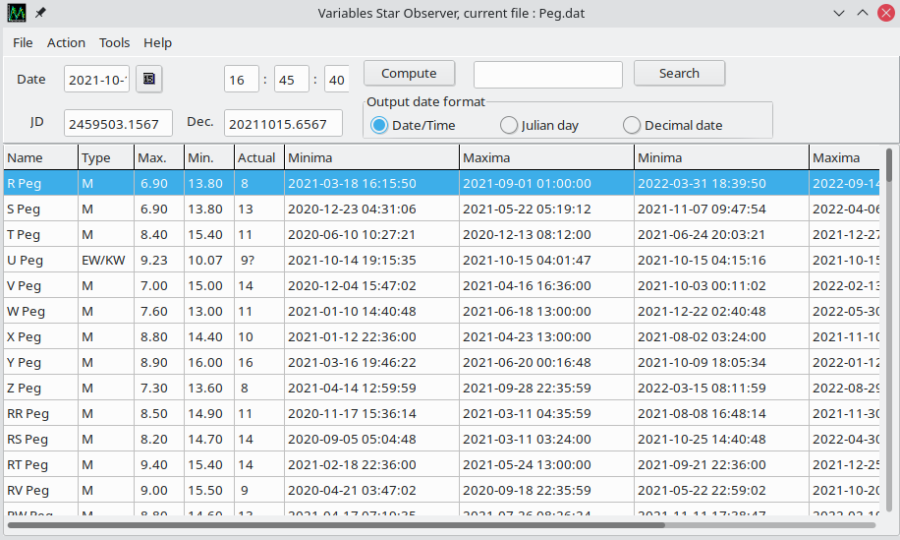Image resolution: width=900 pixels, height=540 pixels.
Task: Open the Action menu
Action: (x=66, y=43)
